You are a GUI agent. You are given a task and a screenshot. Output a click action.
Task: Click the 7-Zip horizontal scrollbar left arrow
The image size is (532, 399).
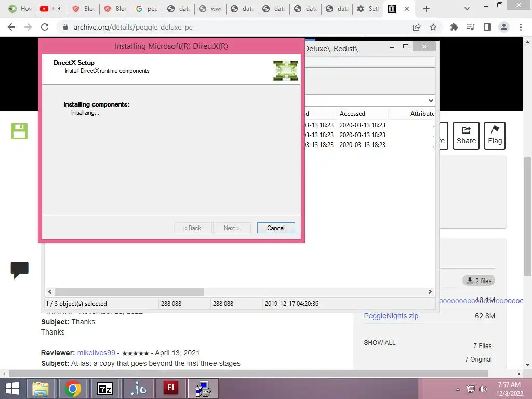pyautogui.click(x=50, y=292)
